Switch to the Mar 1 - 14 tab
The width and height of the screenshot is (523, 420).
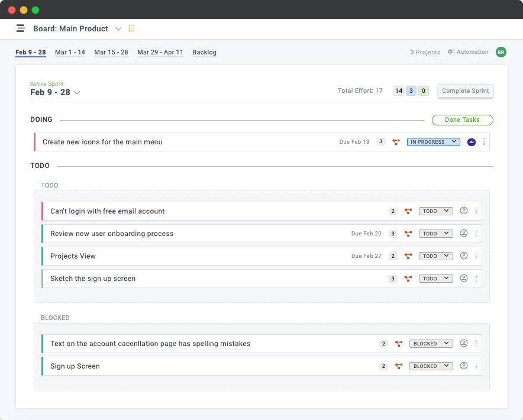[70, 53]
